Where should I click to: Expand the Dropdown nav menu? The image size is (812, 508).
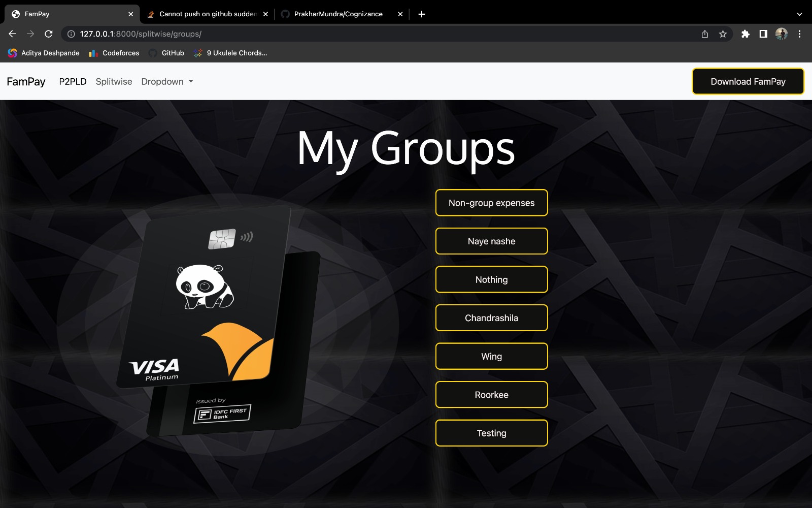click(167, 82)
